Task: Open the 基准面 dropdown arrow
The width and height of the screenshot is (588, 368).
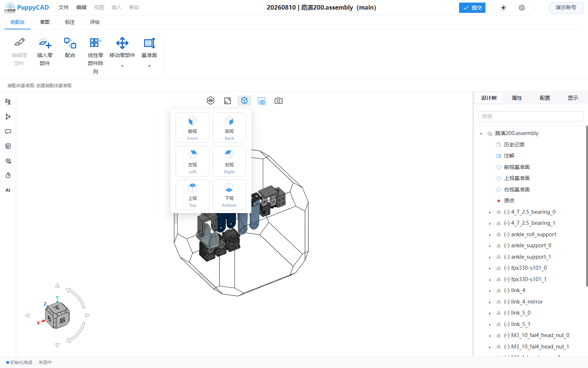Action: coord(149,66)
